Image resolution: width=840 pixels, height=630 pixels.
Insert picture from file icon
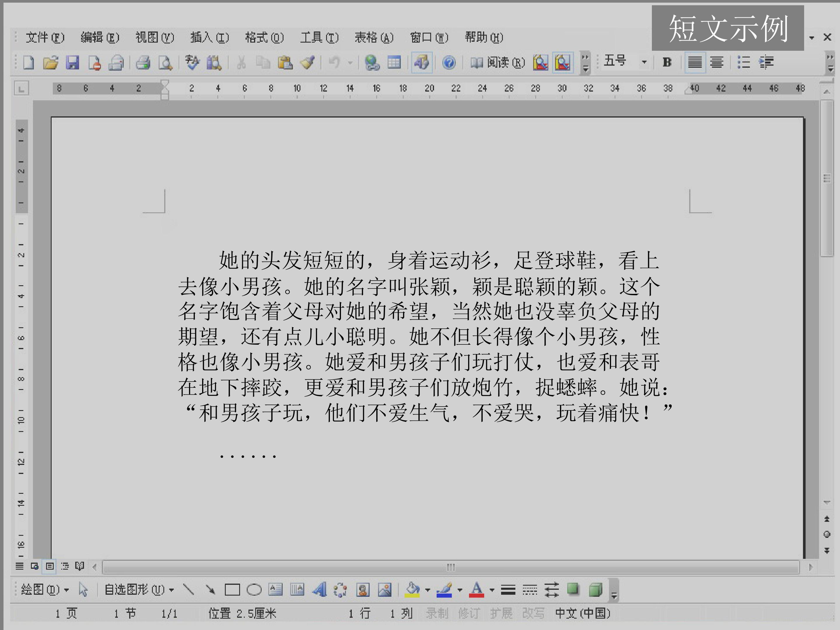(x=385, y=589)
